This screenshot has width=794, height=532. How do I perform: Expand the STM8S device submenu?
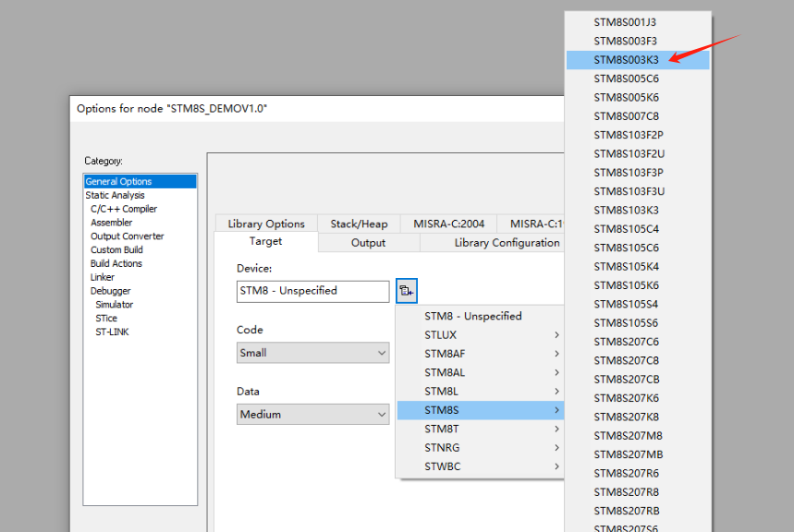[x=480, y=410]
